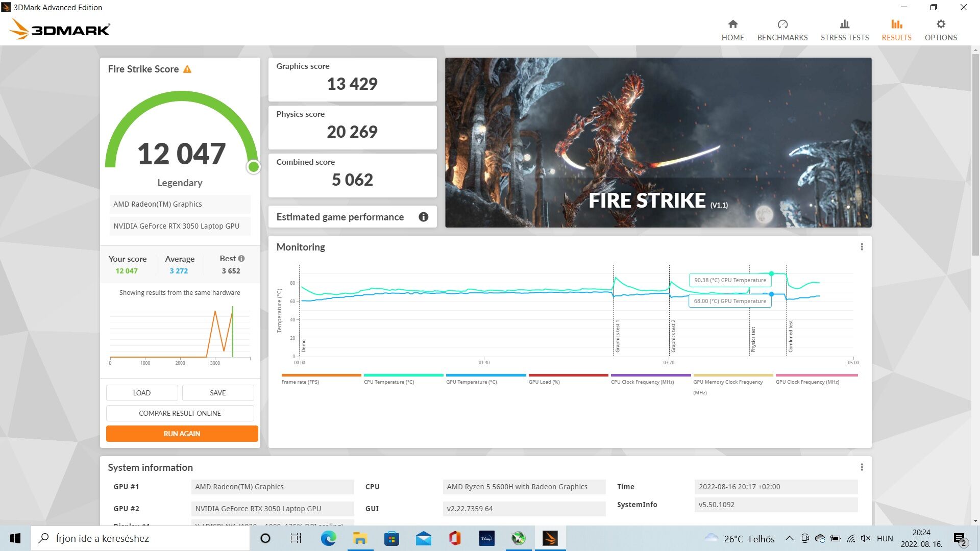Screen dimensions: 980x551
Task: Open the OPTIONS tab
Action: click(941, 30)
